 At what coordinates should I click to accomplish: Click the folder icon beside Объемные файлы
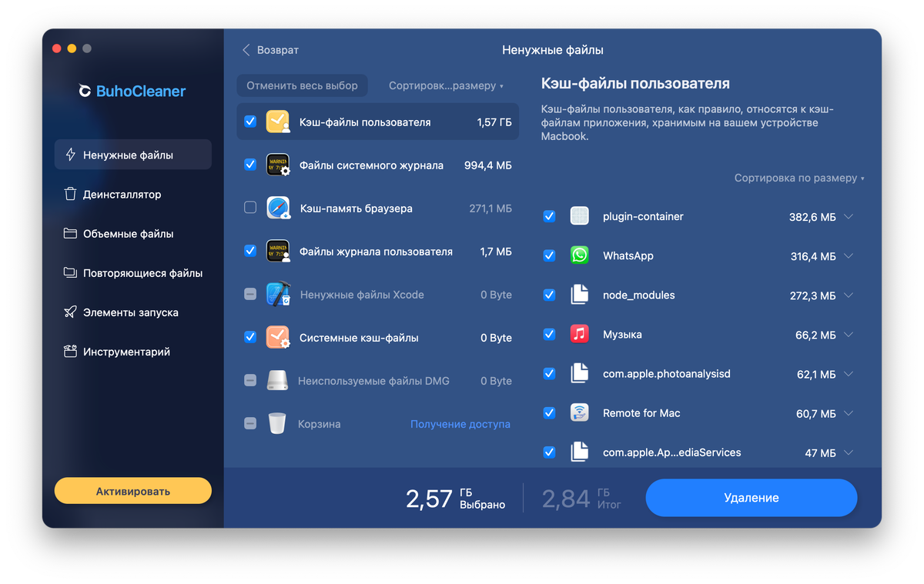click(70, 233)
